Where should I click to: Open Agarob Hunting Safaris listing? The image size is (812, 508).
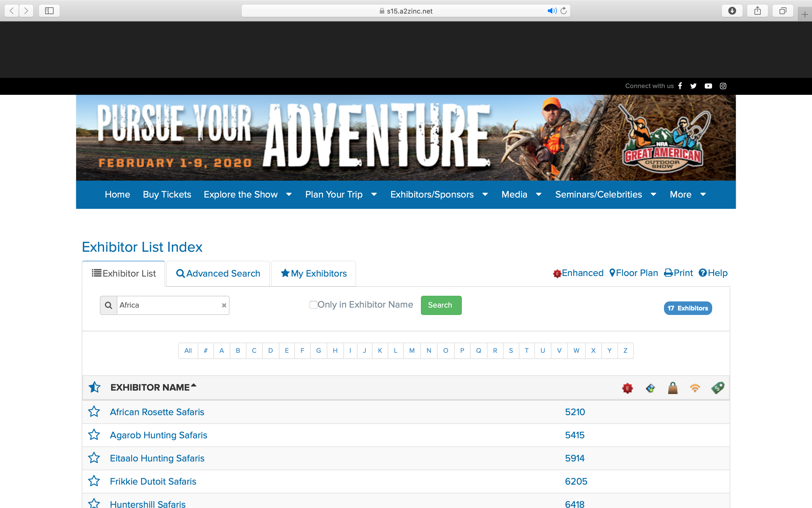point(159,435)
